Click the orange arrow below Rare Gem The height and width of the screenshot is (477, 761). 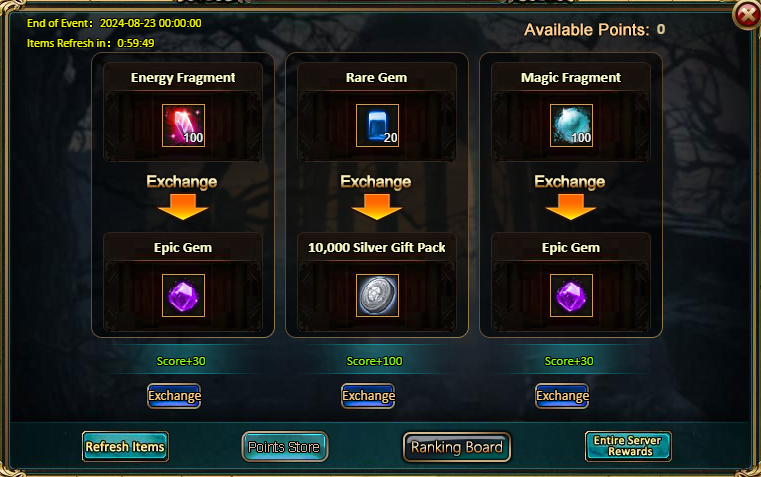pos(377,207)
